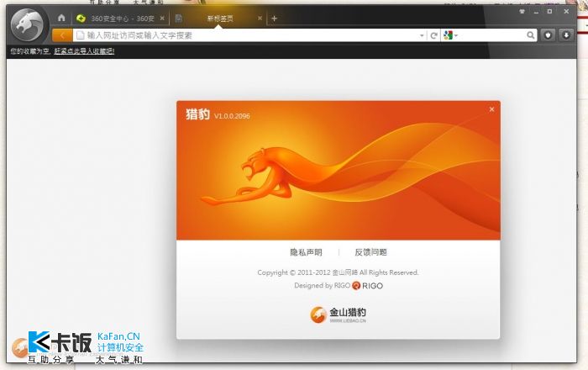Close the browser window

point(566,12)
